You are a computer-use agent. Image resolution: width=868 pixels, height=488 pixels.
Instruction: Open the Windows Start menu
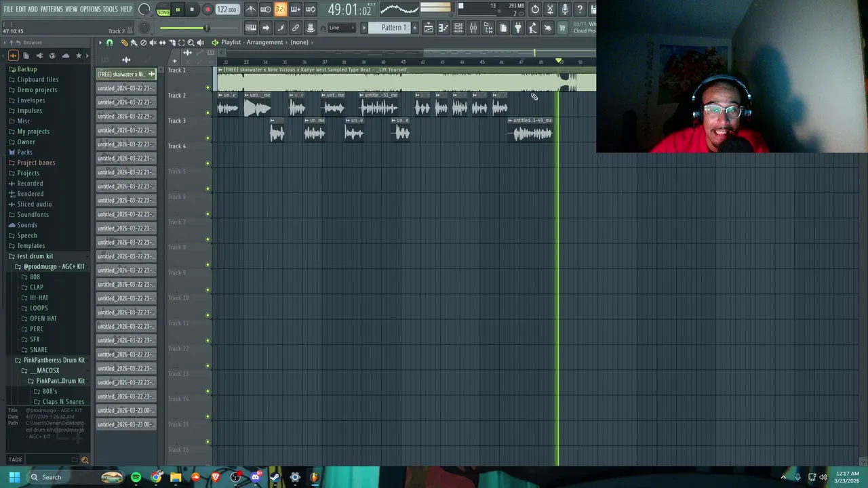pyautogui.click(x=14, y=477)
